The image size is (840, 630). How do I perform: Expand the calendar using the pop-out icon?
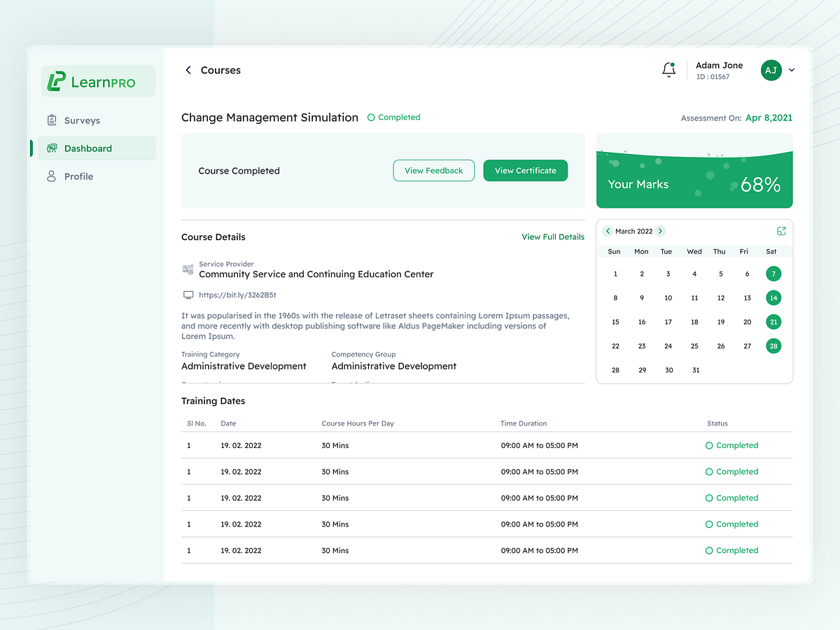click(781, 230)
